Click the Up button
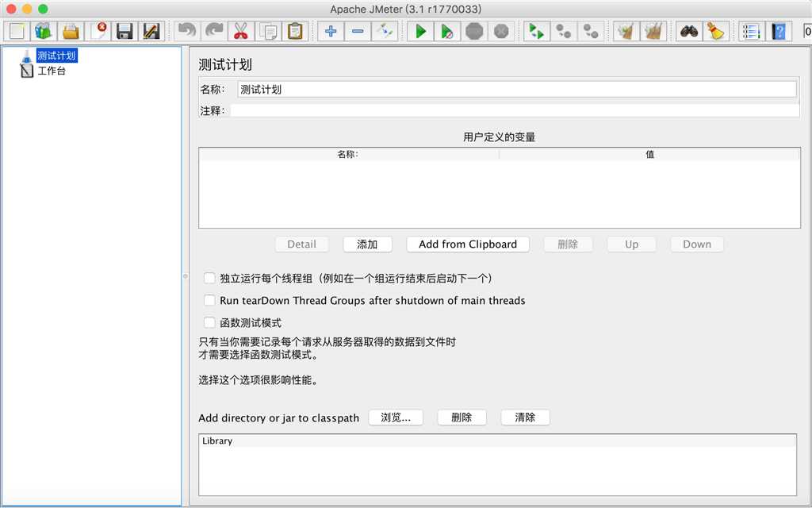This screenshot has width=812, height=508. coord(631,244)
